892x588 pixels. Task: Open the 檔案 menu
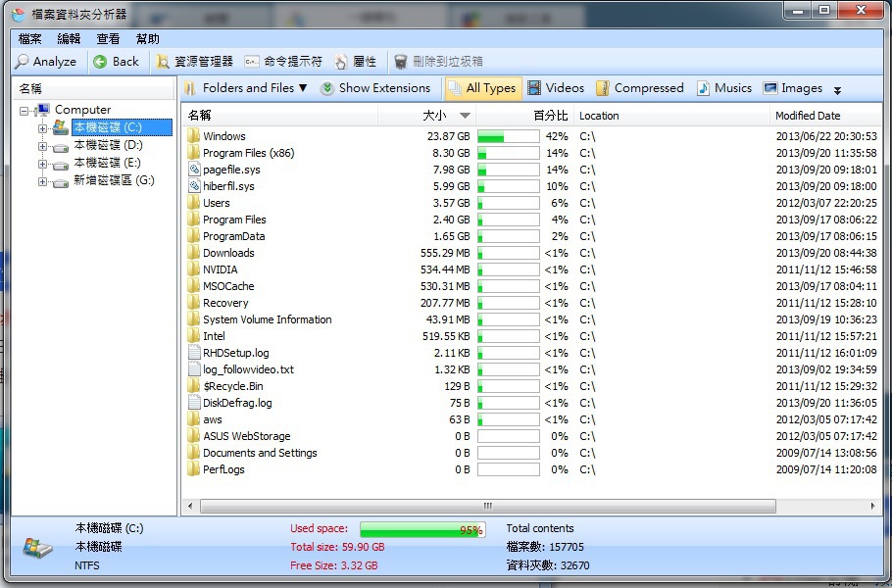29,38
